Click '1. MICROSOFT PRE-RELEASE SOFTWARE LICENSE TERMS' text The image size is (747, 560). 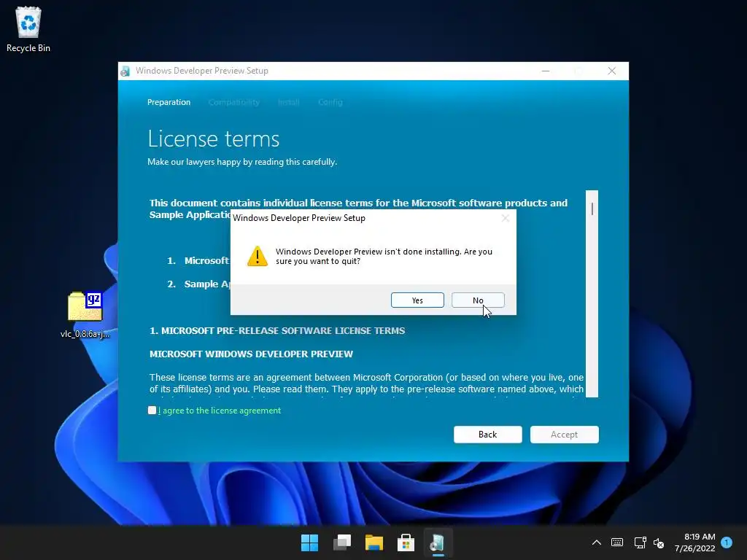click(x=277, y=330)
